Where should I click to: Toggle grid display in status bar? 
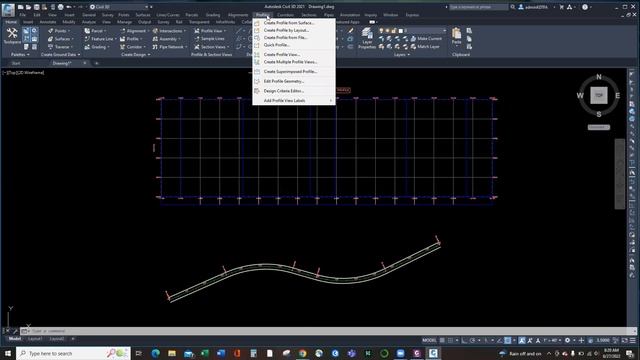pyautogui.click(x=442, y=340)
